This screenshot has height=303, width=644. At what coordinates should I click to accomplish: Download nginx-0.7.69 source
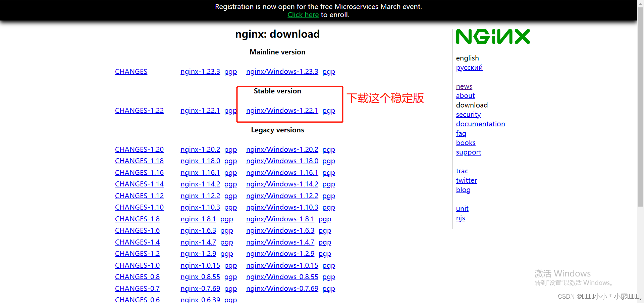tap(200, 289)
